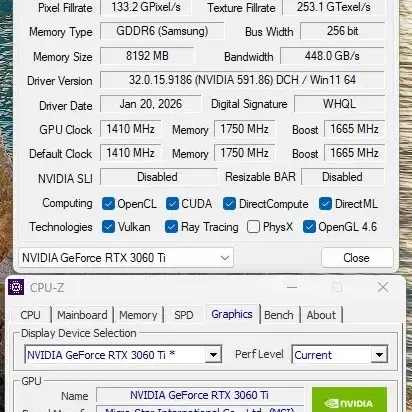This screenshot has height=412, width=412.
Task: Open the About tab
Action: point(321,315)
